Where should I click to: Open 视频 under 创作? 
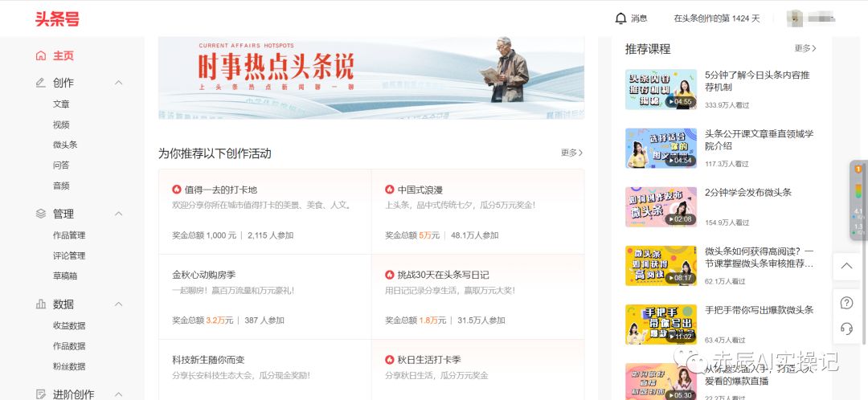(61, 124)
